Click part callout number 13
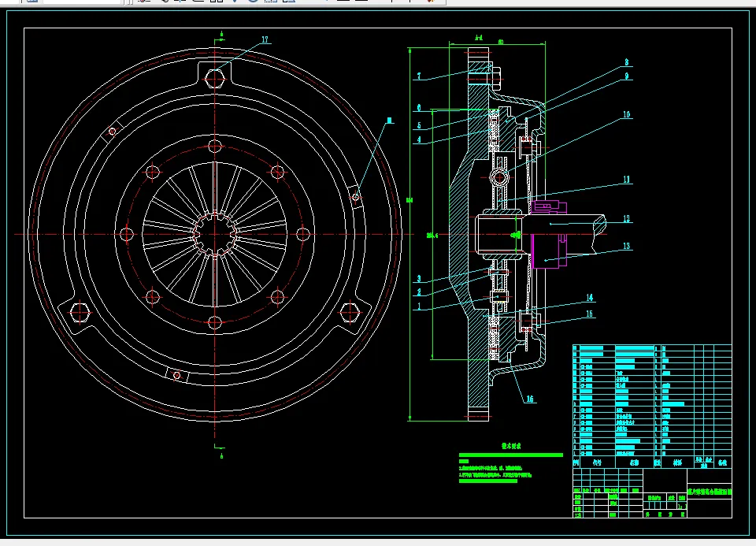 [626, 246]
